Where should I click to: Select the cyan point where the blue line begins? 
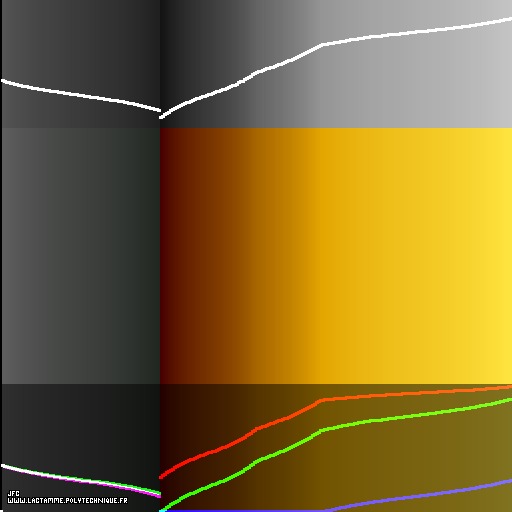click(162, 510)
